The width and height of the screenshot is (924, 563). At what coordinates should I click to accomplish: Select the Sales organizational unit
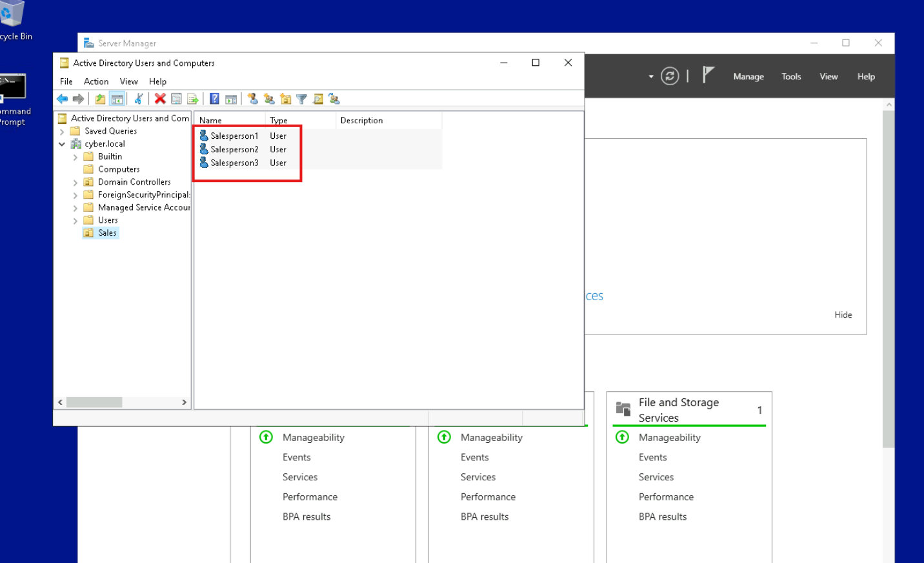[107, 233]
